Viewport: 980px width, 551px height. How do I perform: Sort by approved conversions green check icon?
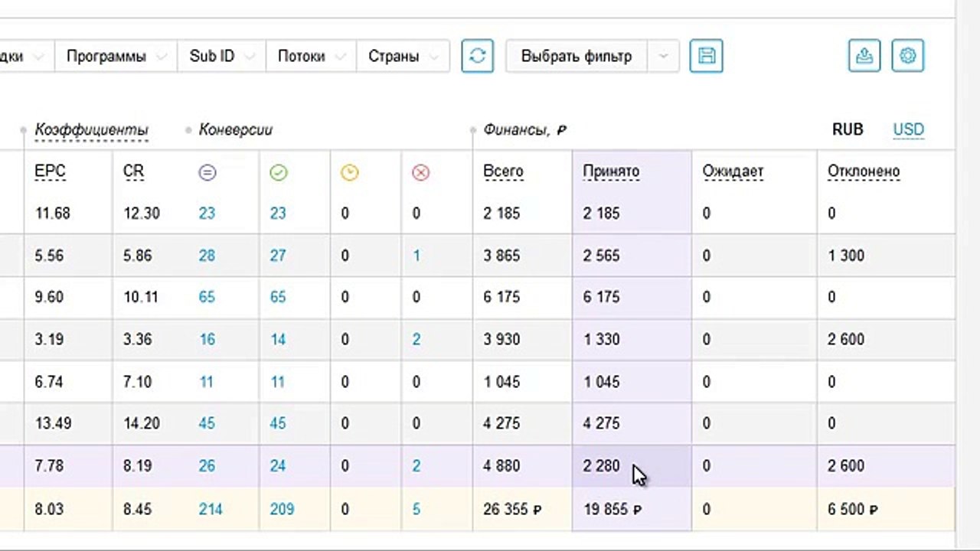pos(278,173)
